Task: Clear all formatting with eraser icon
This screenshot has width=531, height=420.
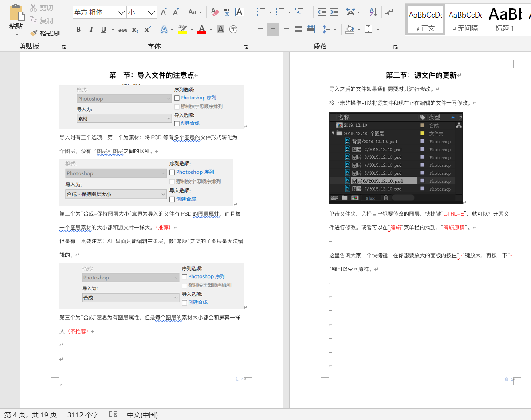Action: point(215,12)
